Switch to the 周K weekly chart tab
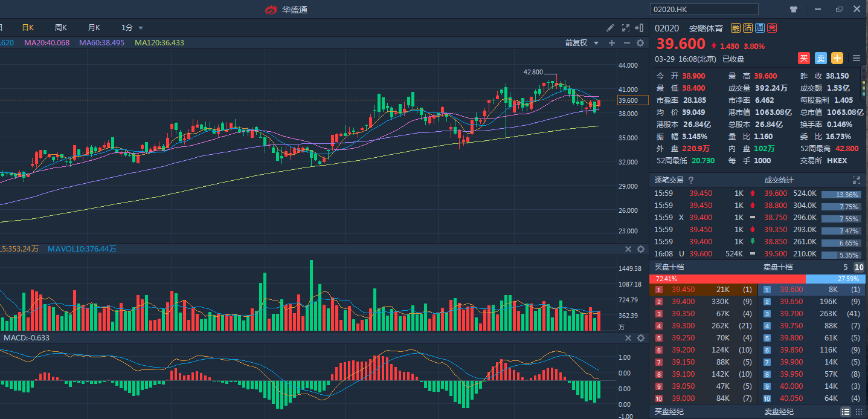Image resolution: width=868 pixels, height=419 pixels. tap(60, 28)
